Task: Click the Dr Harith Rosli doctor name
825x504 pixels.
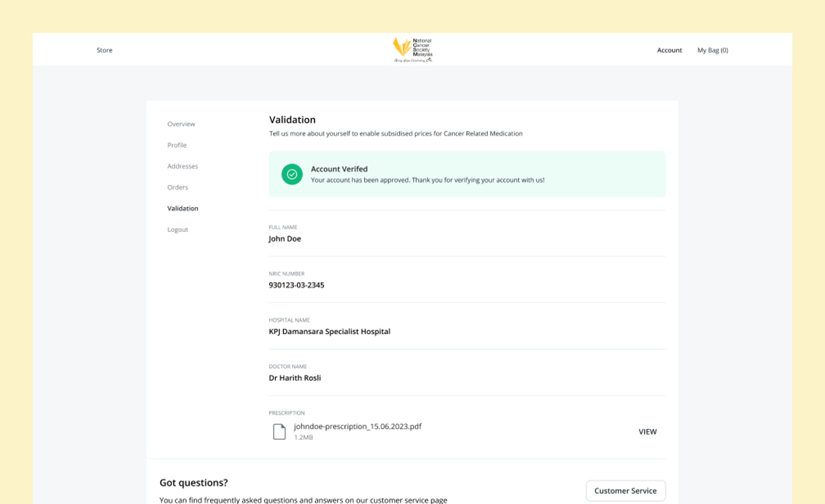Action: [x=294, y=378]
